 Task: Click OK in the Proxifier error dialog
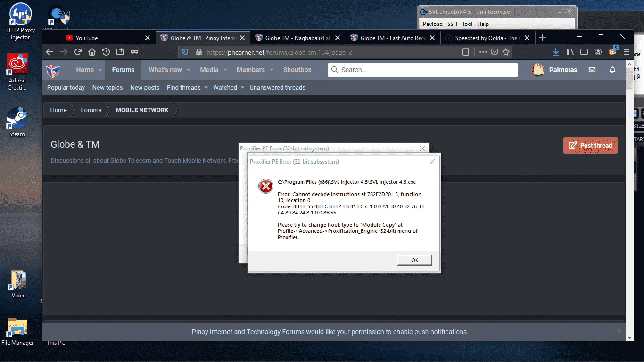(414, 260)
